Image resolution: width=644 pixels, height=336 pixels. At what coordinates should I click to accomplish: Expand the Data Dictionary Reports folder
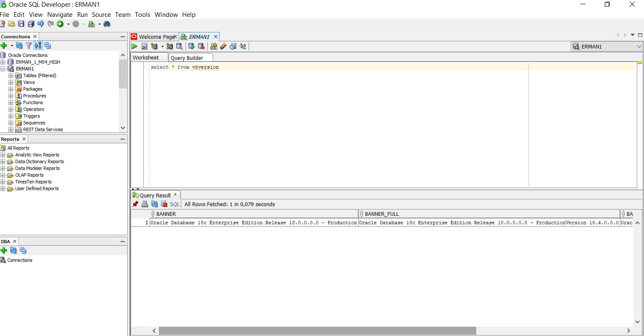point(3,161)
